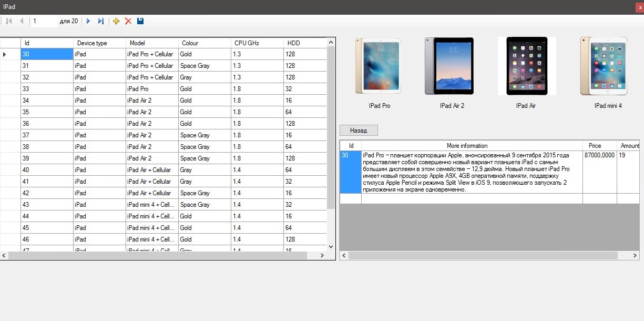Click Colour cell 'Space Gray' in row 31
This screenshot has height=321, width=644.
point(205,66)
